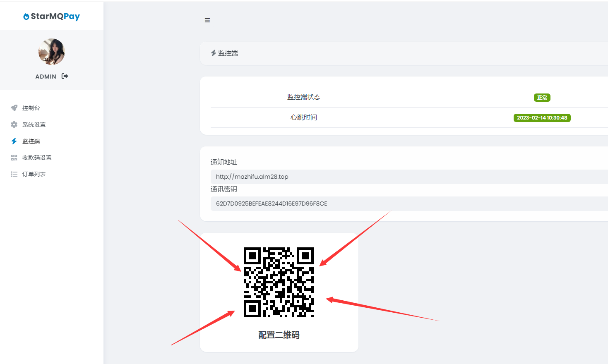Open the 控制台 menu item
The height and width of the screenshot is (364, 608).
(x=31, y=108)
